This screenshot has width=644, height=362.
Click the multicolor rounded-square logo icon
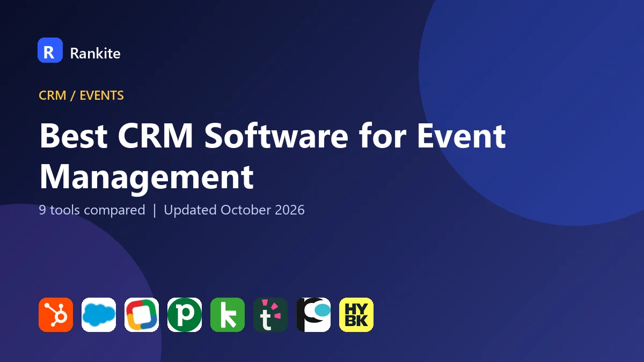pyautogui.click(x=142, y=315)
